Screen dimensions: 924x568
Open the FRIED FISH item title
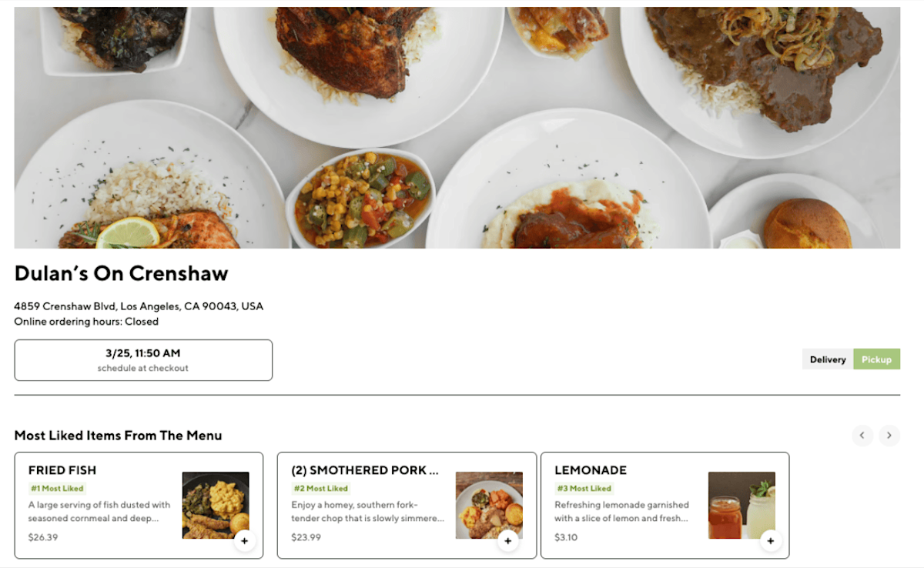coord(62,470)
